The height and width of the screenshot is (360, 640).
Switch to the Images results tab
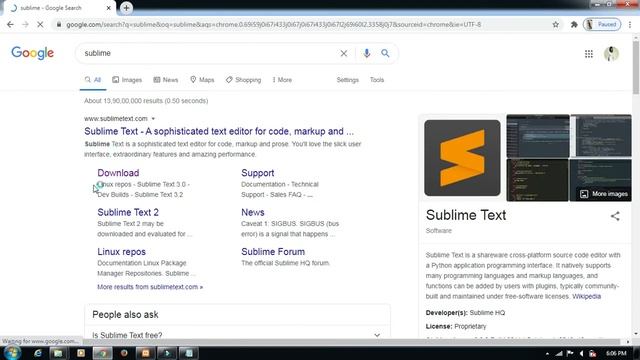tap(127, 80)
